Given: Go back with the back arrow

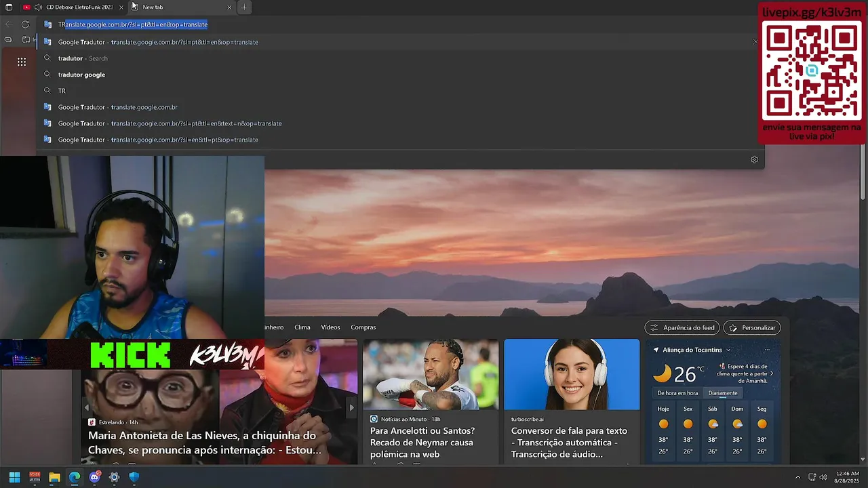Looking at the screenshot, I should pos(8,24).
